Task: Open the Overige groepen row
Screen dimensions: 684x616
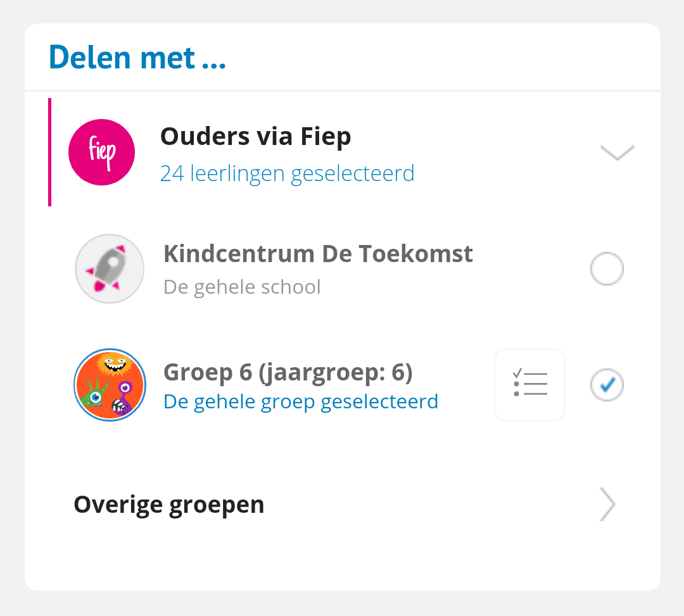Action: 343,504
